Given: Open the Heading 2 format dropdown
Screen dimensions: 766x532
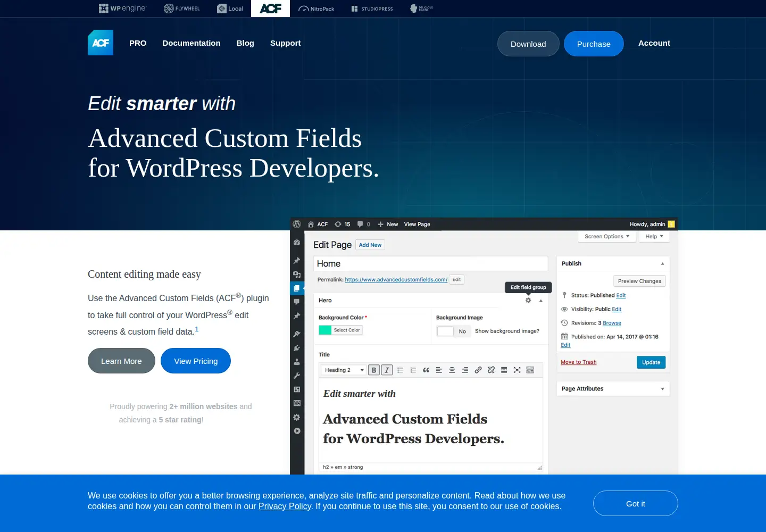Looking at the screenshot, I should pyautogui.click(x=344, y=370).
